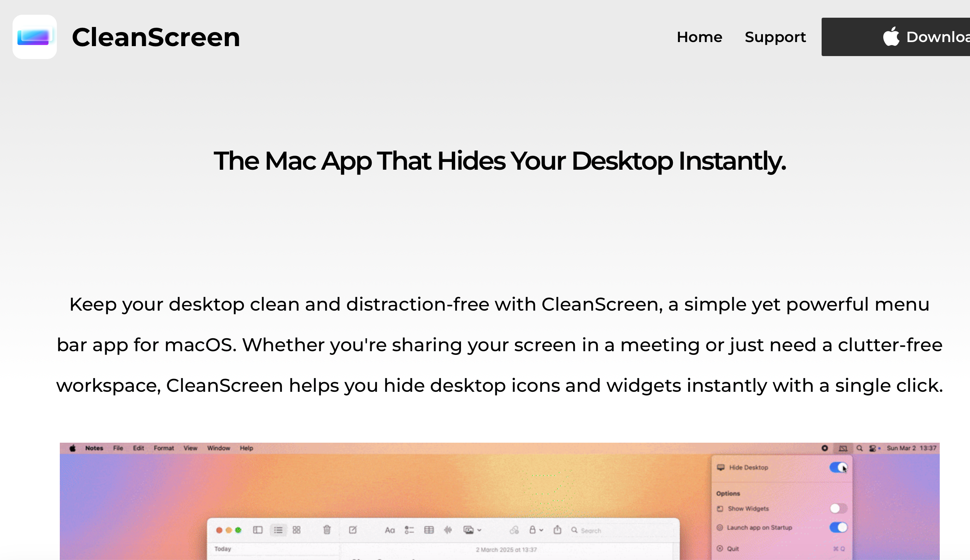
Task: Click the audio waveform record icon
Action: coord(448,530)
